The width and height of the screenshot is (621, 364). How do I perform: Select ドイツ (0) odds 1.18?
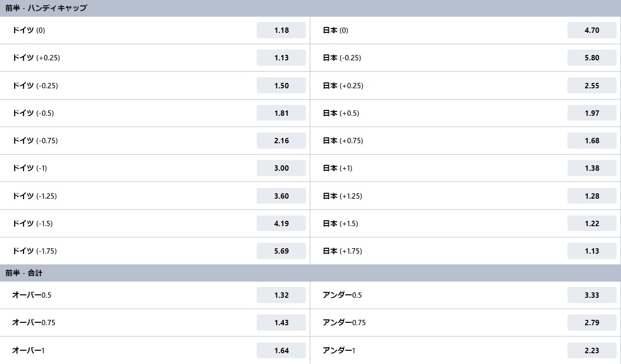click(281, 30)
